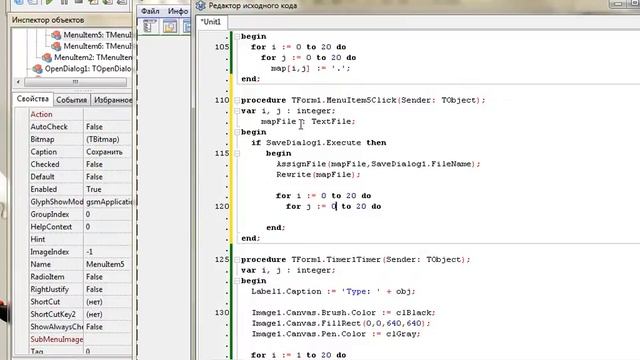The width and height of the screenshot is (640, 360).
Task: Click the HelpContext value field
Action: pyautogui.click(x=108, y=227)
